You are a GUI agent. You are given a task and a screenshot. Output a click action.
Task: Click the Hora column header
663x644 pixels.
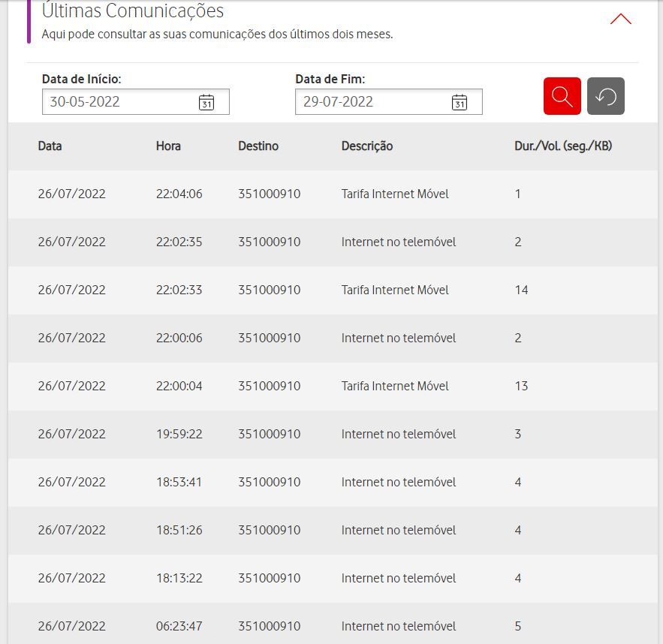point(168,146)
